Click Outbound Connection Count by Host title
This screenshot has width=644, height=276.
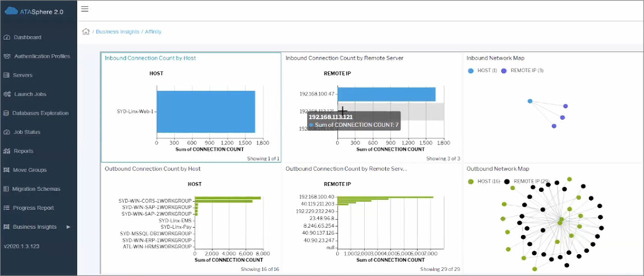click(x=152, y=169)
